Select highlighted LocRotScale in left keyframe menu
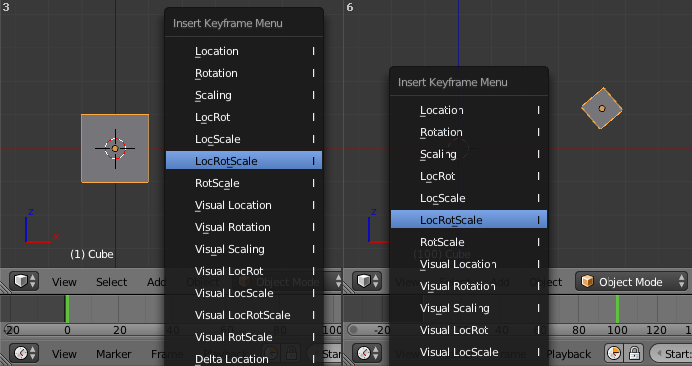 (x=244, y=160)
